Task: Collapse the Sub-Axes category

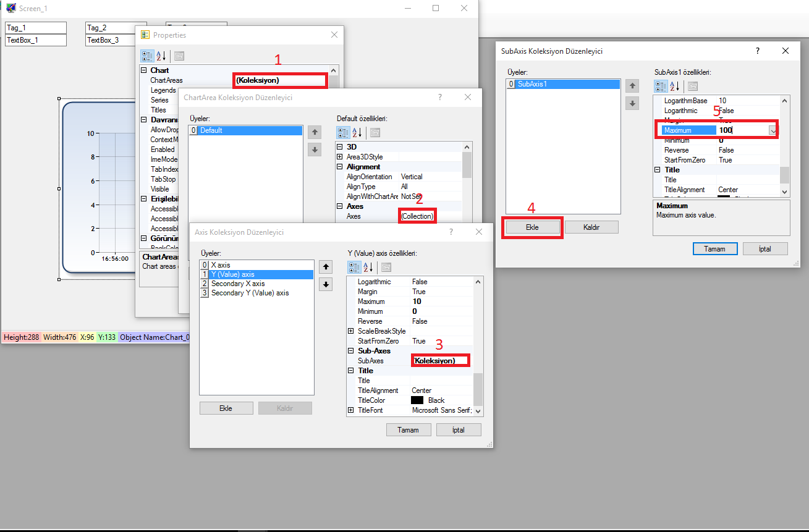Action: pos(351,351)
